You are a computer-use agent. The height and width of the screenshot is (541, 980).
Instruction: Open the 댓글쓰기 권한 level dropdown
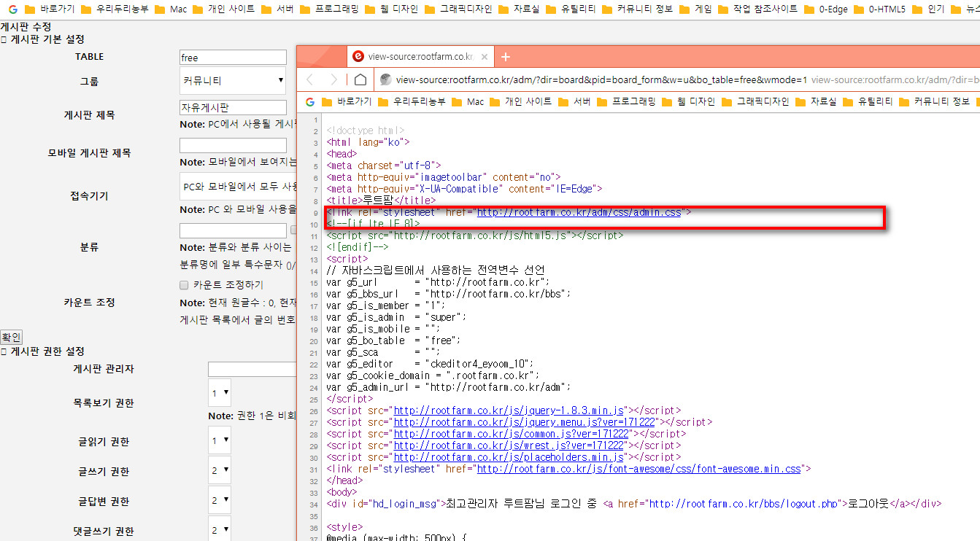[x=220, y=529]
